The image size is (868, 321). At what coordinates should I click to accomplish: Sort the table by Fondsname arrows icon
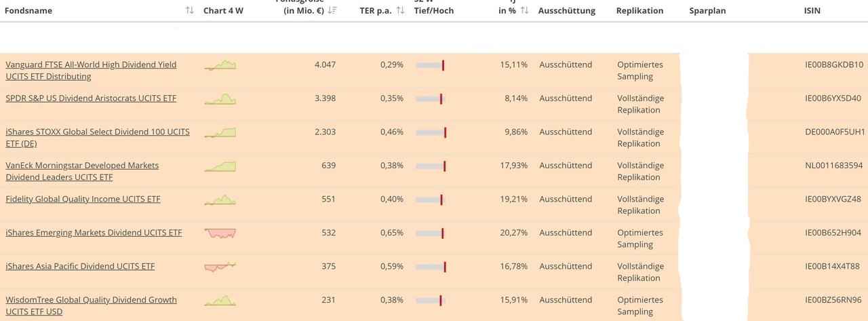pyautogui.click(x=189, y=11)
